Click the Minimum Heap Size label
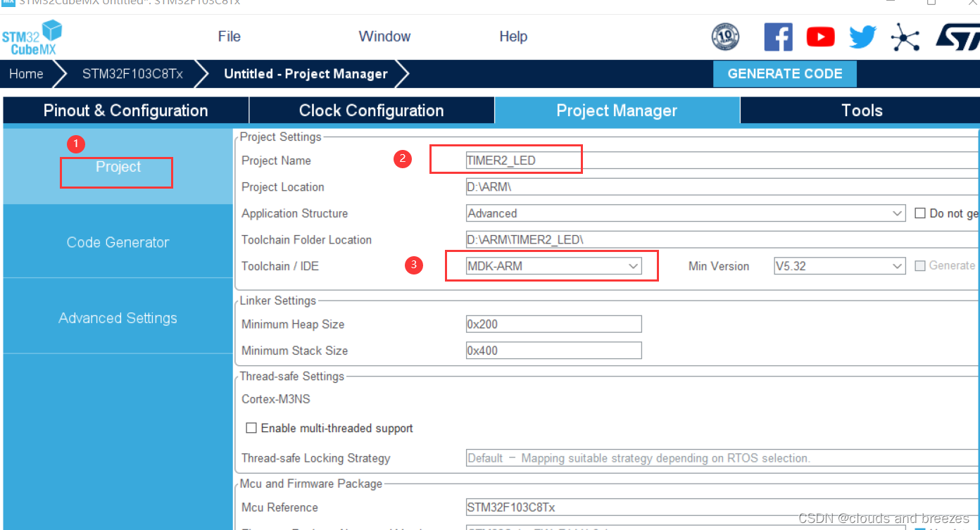The image size is (980, 530). 293,324
